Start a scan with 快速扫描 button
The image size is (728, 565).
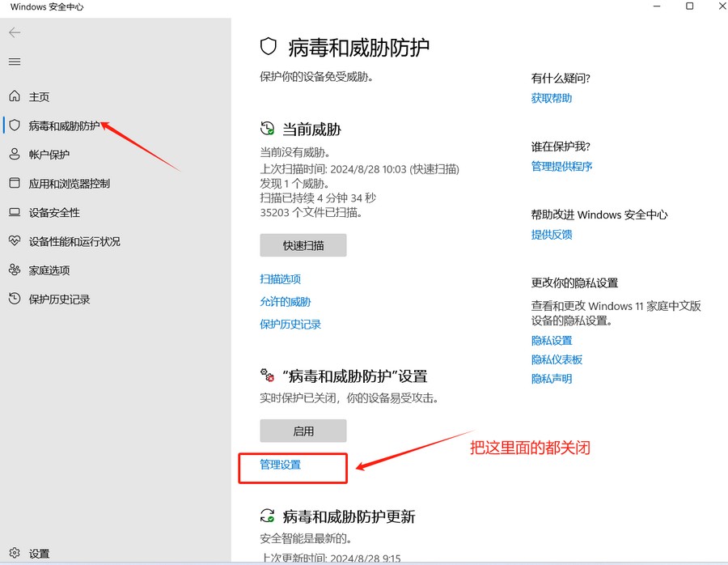click(x=303, y=245)
